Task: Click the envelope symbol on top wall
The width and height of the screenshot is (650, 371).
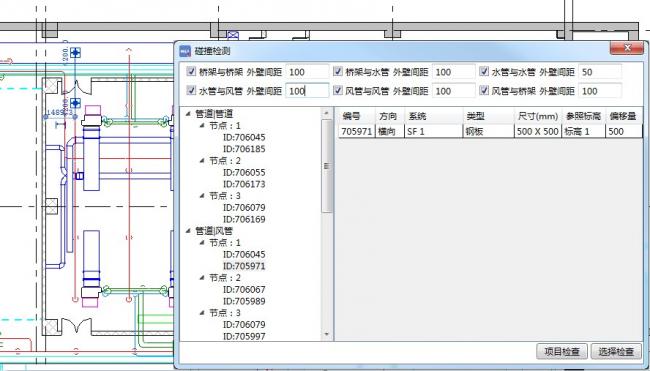Action: point(233,35)
